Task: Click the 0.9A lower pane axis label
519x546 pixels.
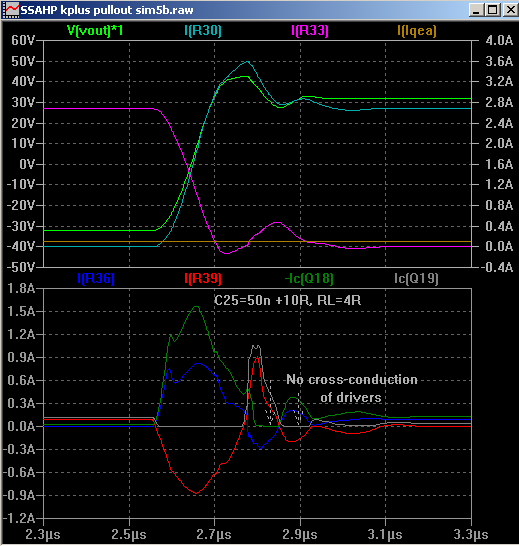Action: click(21, 357)
